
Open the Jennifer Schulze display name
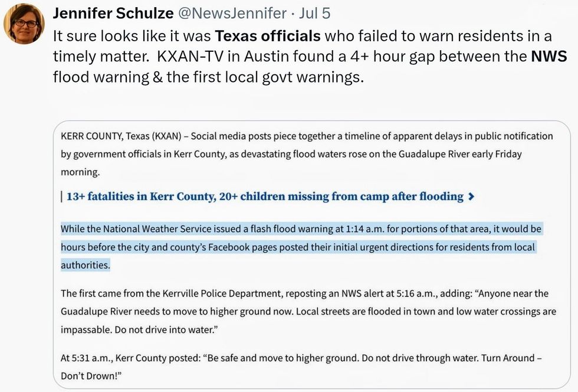pos(113,13)
